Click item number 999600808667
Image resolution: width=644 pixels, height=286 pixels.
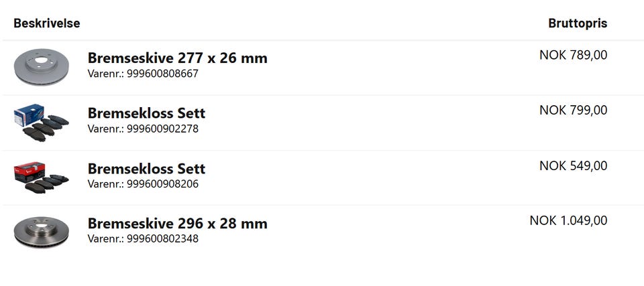pyautogui.click(x=162, y=74)
